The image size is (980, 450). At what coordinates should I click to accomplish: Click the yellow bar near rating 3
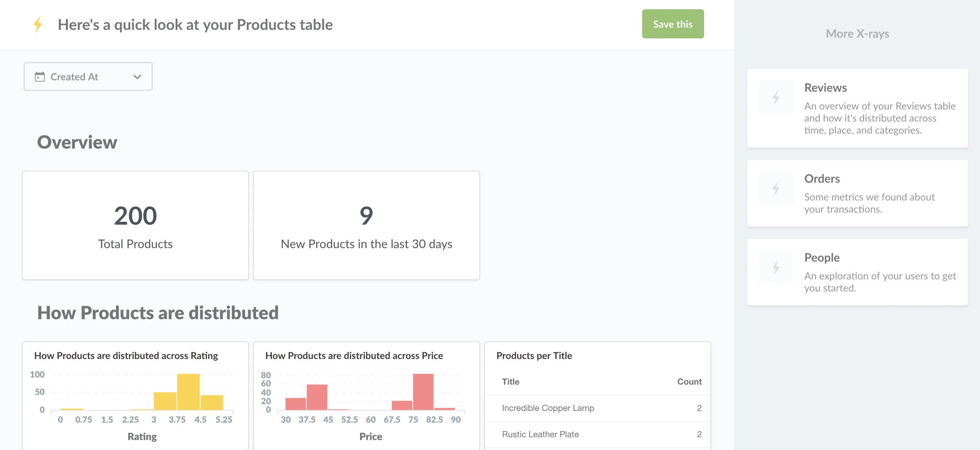[165, 401]
